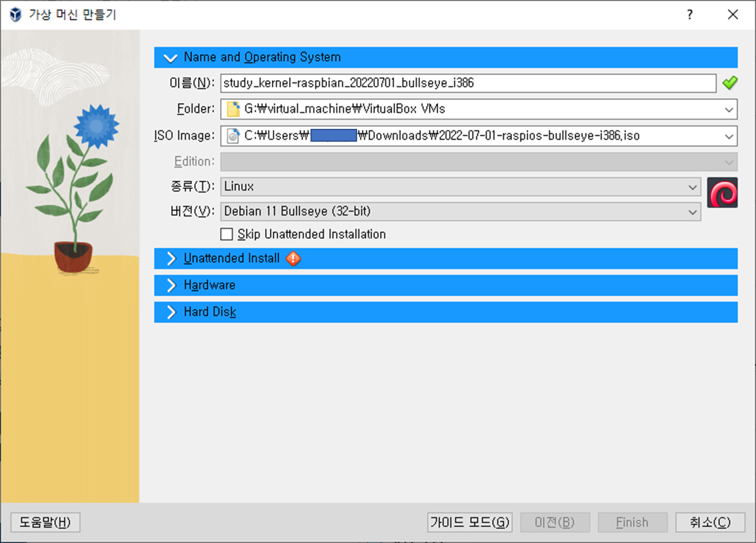Click the Debian swirl OS logo
This screenshot has width=756, height=543.
tap(722, 193)
